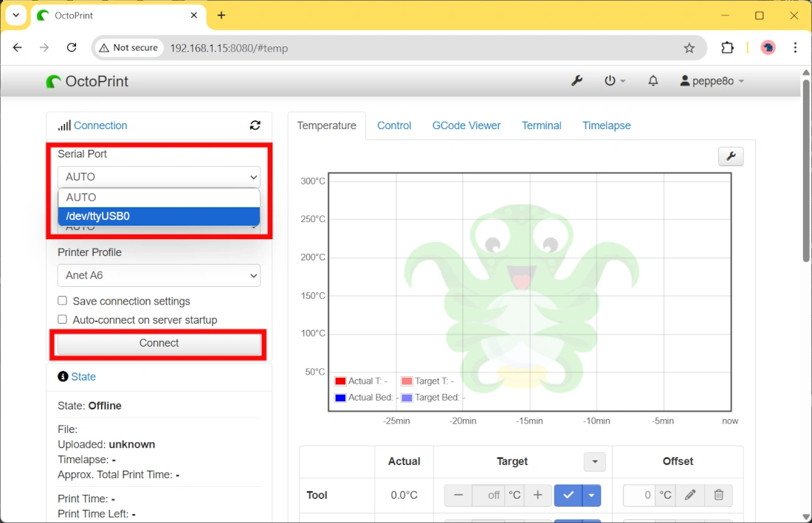Enable Save connection settings checkbox

tap(62, 300)
